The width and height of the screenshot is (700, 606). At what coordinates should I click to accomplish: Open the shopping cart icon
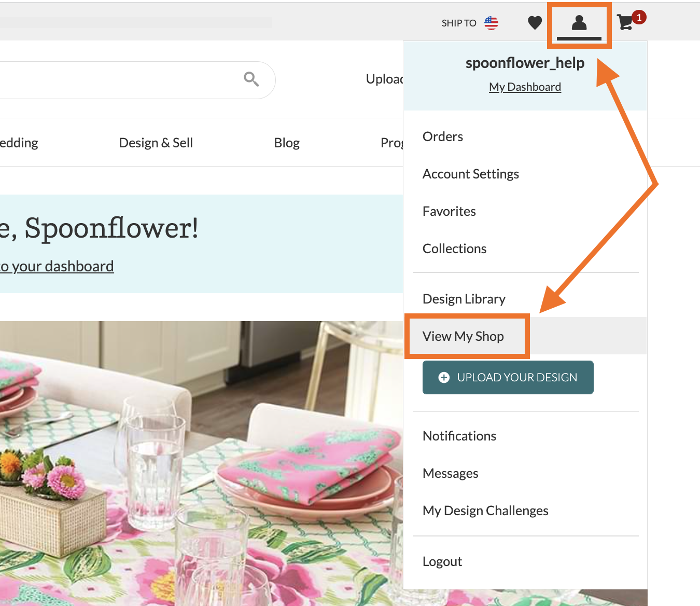(x=625, y=22)
